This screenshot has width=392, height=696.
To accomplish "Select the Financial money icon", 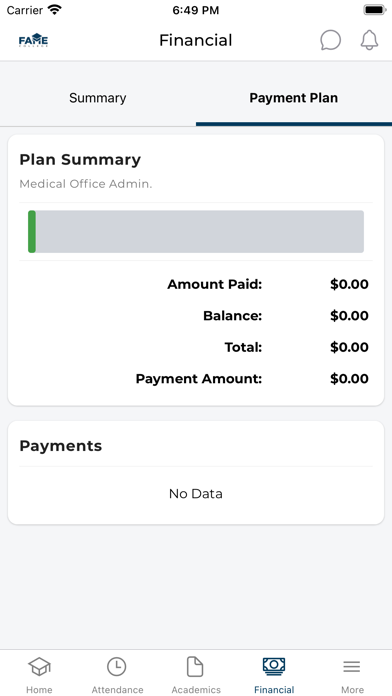I will [274, 666].
